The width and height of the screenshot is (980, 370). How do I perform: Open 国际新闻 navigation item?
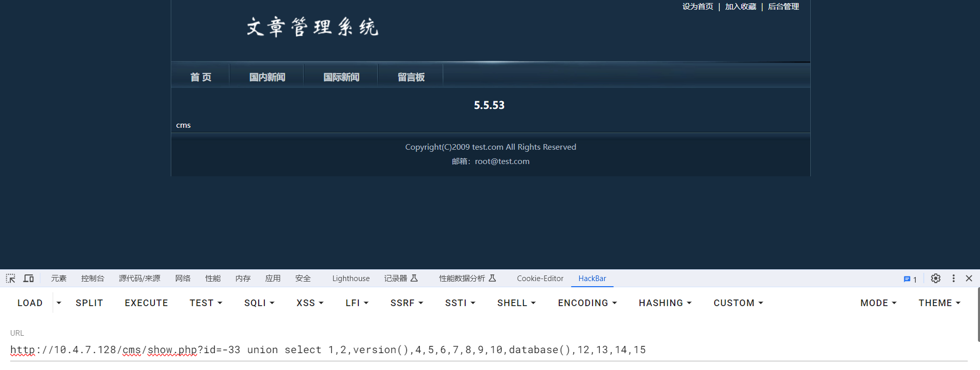click(341, 77)
